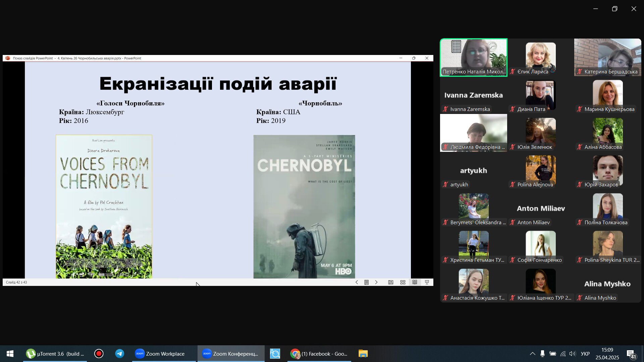Select Polina Sheykina TUR participant tile

point(608,246)
